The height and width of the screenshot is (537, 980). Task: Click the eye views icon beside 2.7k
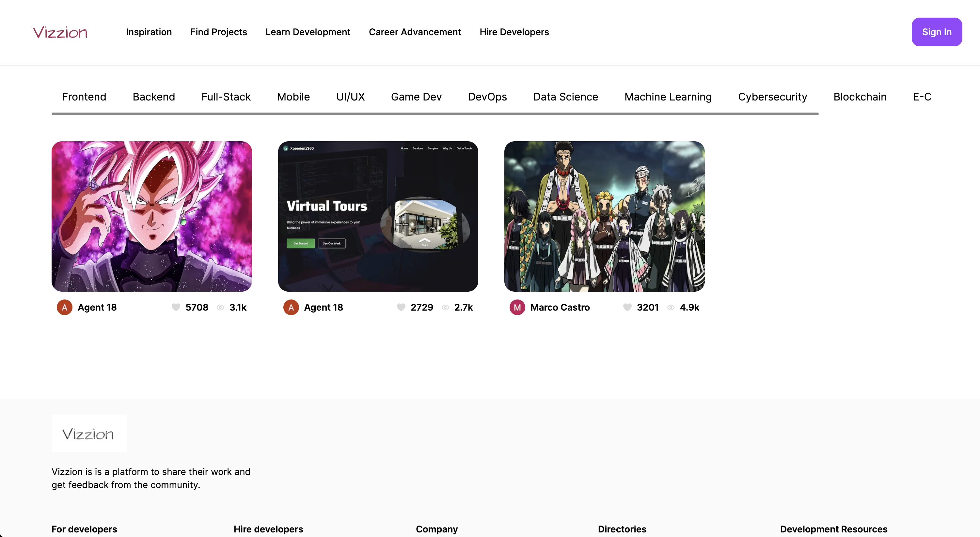click(445, 307)
